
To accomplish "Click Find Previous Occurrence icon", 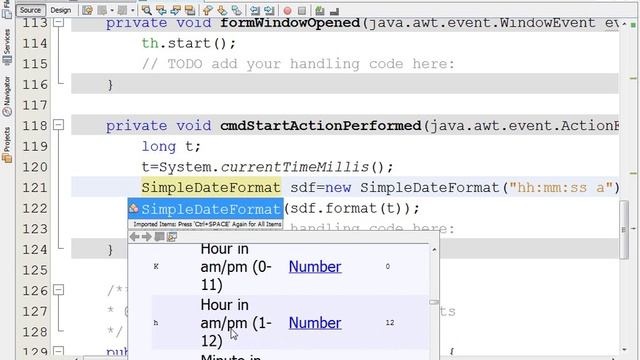I will pos(161,10).
